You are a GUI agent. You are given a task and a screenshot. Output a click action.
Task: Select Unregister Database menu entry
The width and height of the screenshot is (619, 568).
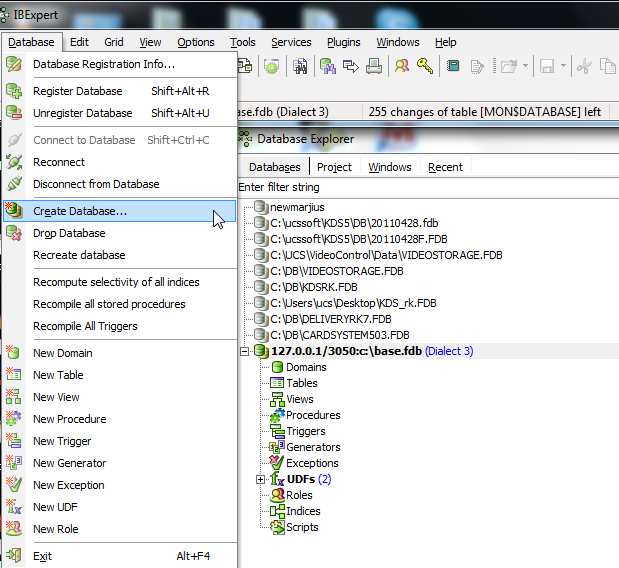pos(119,113)
